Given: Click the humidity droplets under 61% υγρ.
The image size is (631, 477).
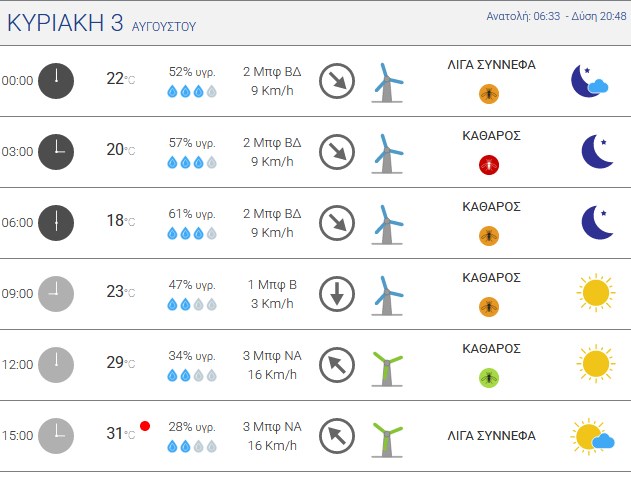Looking at the screenshot, I should click(x=192, y=233).
